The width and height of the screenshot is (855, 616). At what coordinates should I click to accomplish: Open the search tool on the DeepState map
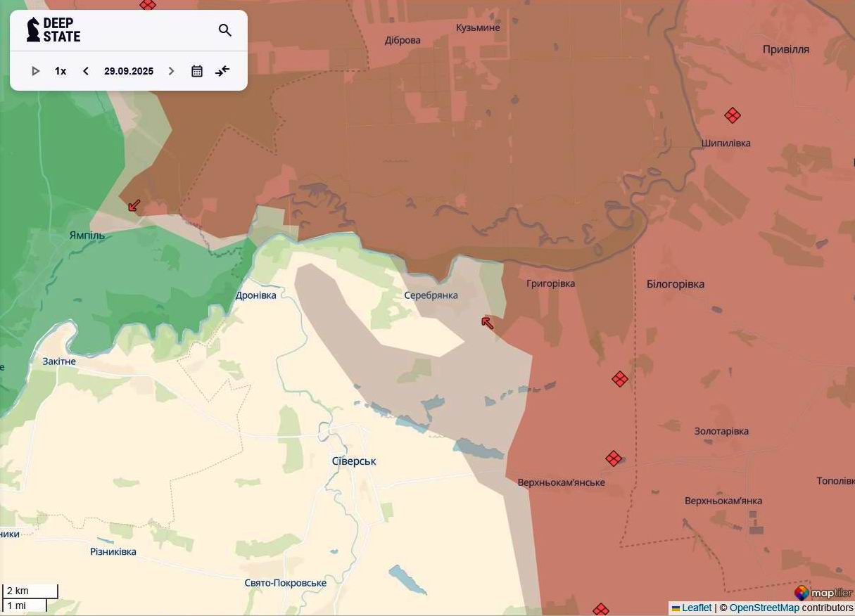224,30
